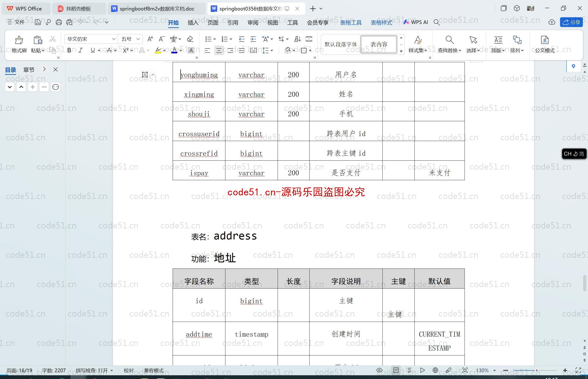Open the quick access toolbar customize arrow

[x=106, y=22]
